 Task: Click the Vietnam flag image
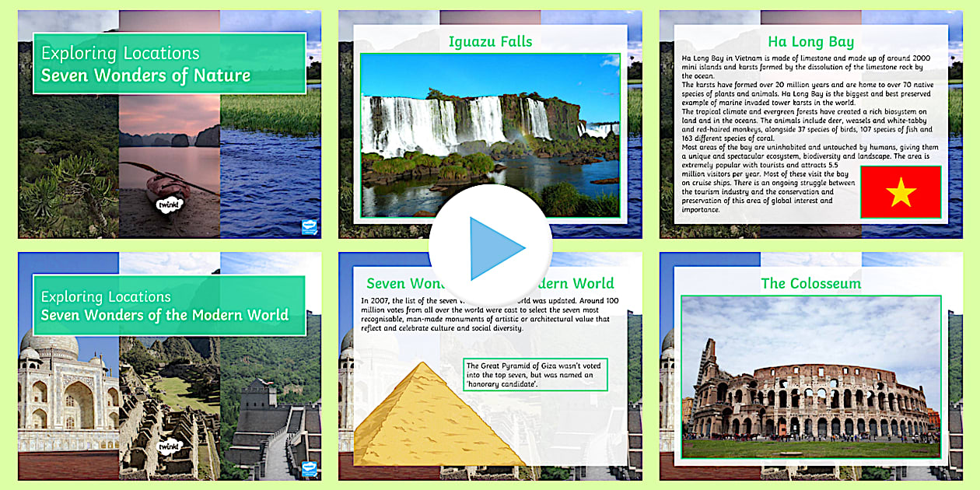(901, 192)
